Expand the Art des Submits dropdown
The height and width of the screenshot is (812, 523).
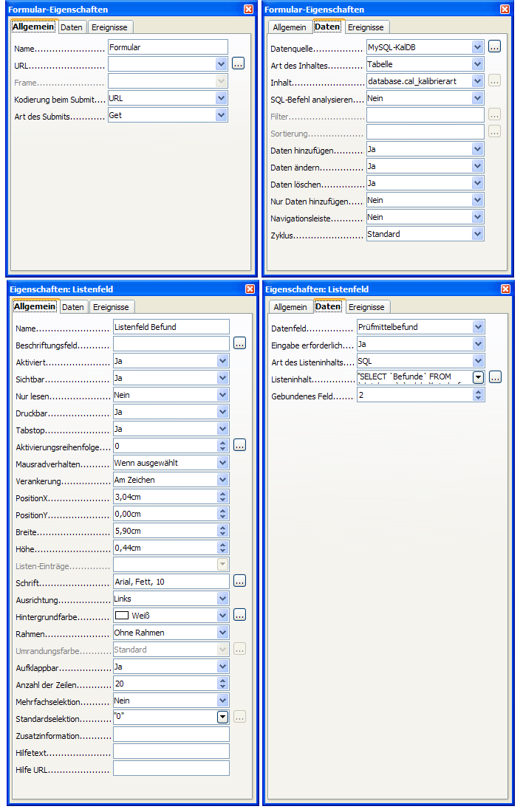point(221,115)
